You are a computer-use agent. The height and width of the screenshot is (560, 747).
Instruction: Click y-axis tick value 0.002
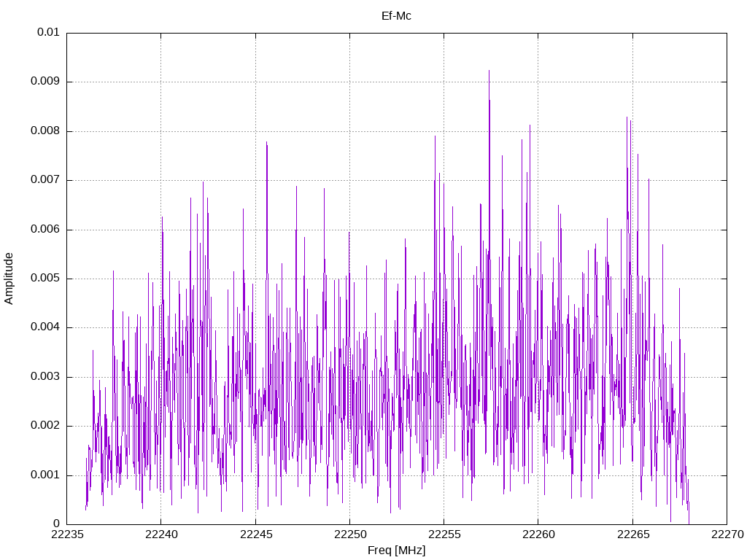pyautogui.click(x=45, y=426)
